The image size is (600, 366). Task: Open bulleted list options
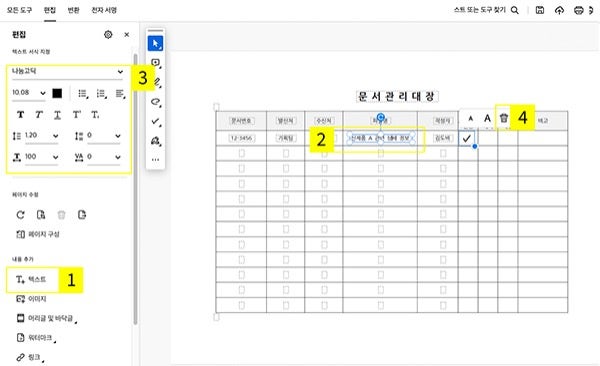coord(83,93)
